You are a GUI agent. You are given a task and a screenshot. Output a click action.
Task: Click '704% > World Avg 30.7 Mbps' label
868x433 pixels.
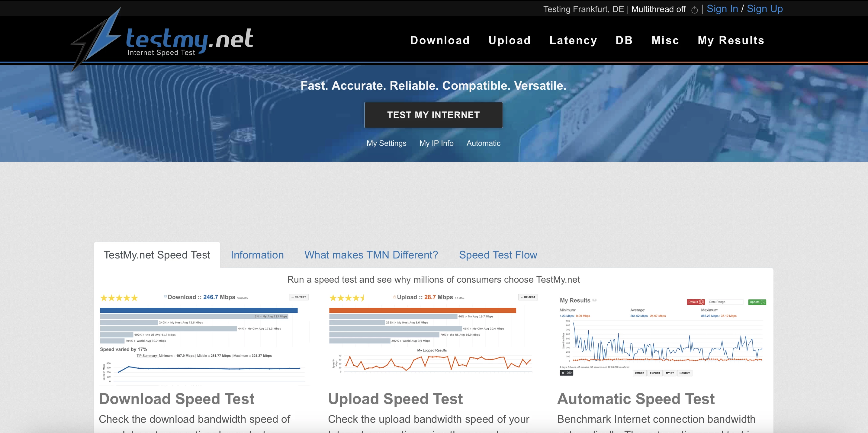coord(146,341)
